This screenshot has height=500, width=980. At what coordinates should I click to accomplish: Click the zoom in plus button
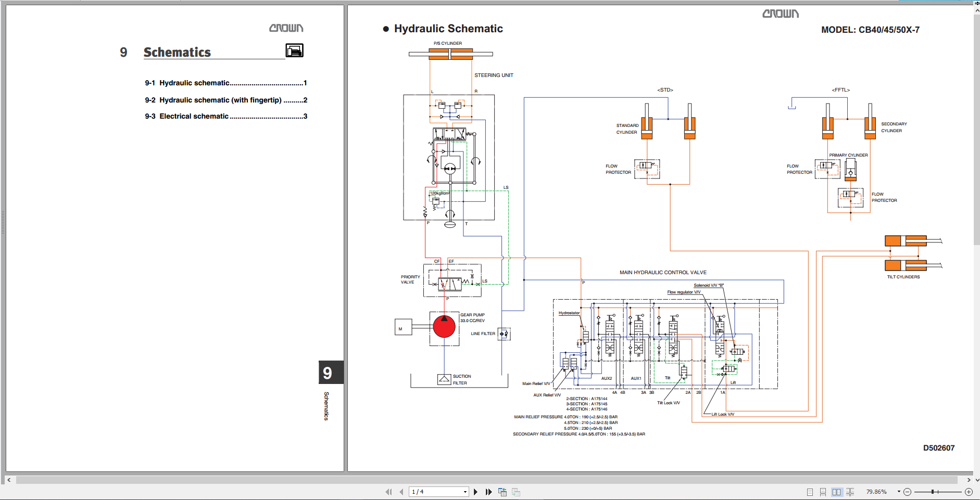(x=969, y=492)
